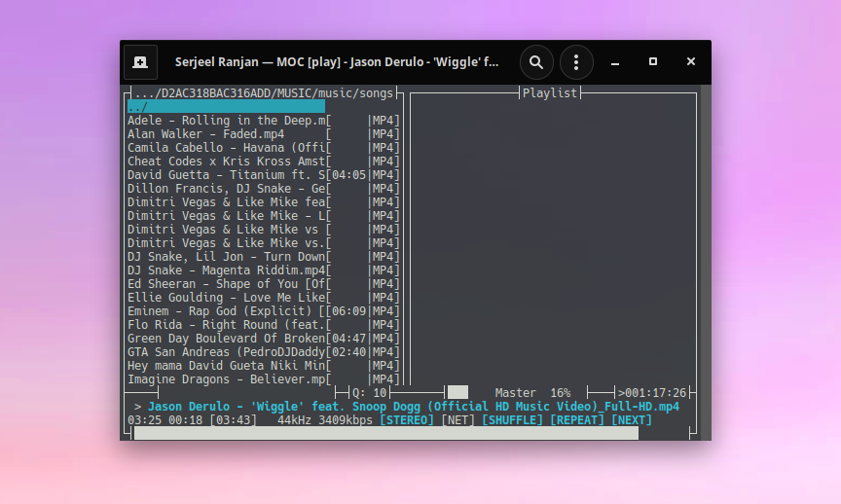Image resolution: width=841 pixels, height=504 pixels.
Task: Toggle the REPEAT option
Action: (577, 419)
